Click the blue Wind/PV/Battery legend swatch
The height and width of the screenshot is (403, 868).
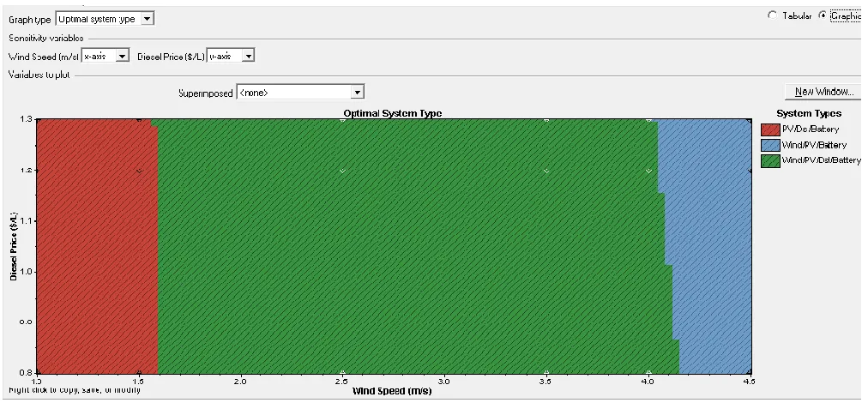[x=770, y=145]
